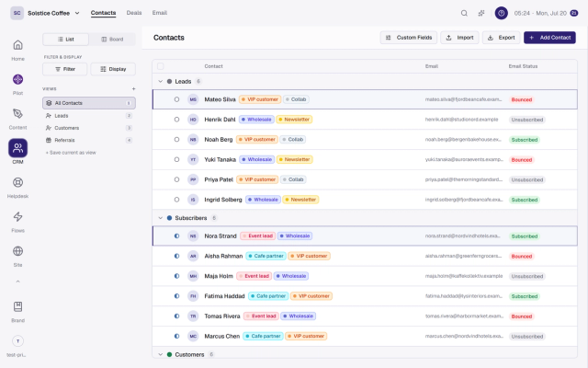This screenshot has height=368, width=588.
Task: Switch to List view
Action: [x=65, y=39]
